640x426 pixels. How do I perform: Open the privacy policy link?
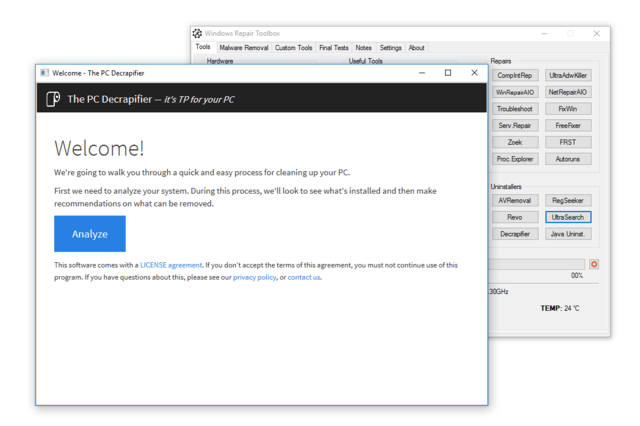click(x=254, y=277)
